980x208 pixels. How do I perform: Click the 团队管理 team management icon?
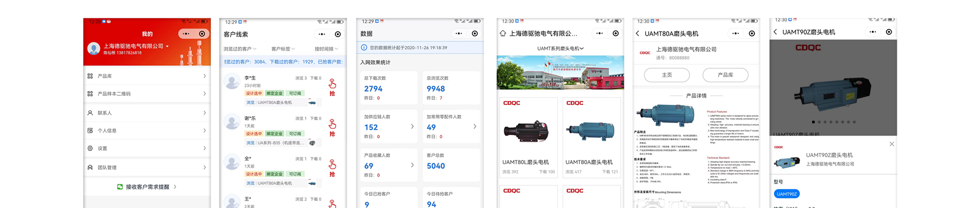pos(90,167)
